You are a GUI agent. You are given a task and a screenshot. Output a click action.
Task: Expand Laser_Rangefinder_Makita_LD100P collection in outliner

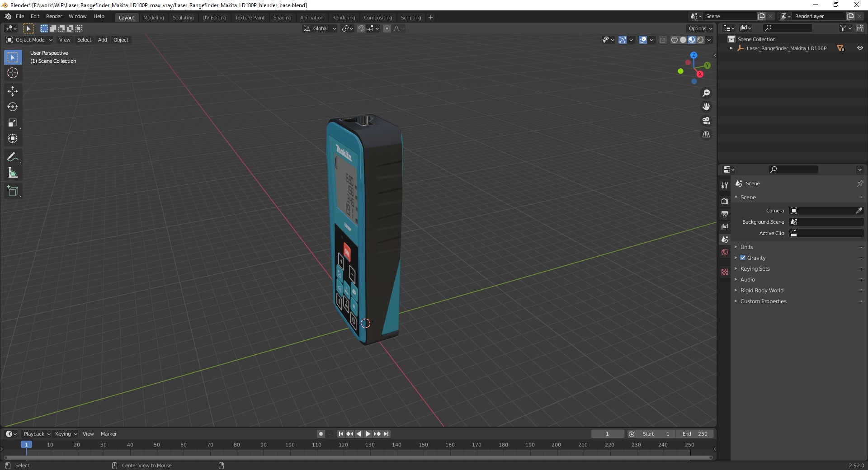(x=731, y=48)
